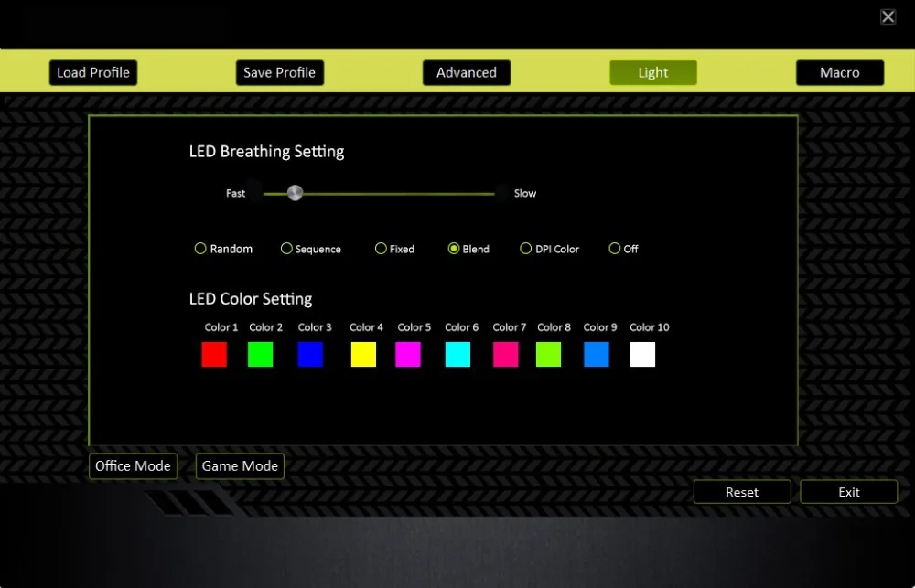
Task: Close the window with the X icon
Action: pyautogui.click(x=888, y=16)
